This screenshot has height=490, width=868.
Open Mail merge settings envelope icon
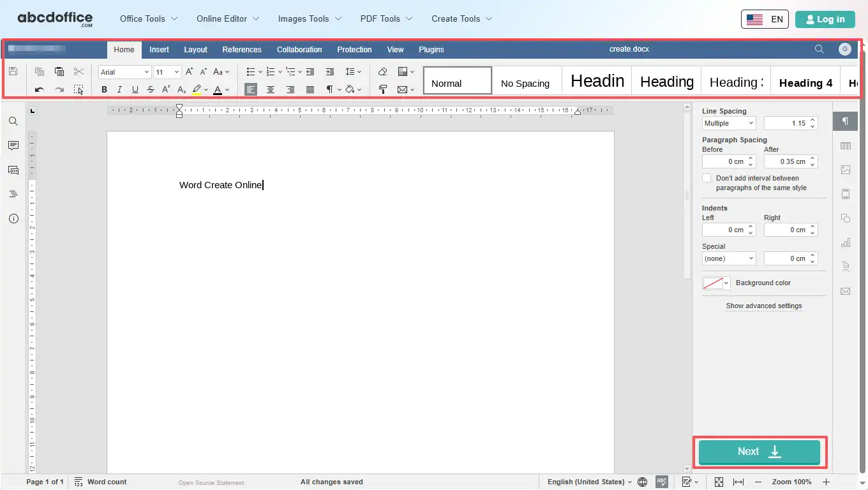(x=846, y=291)
